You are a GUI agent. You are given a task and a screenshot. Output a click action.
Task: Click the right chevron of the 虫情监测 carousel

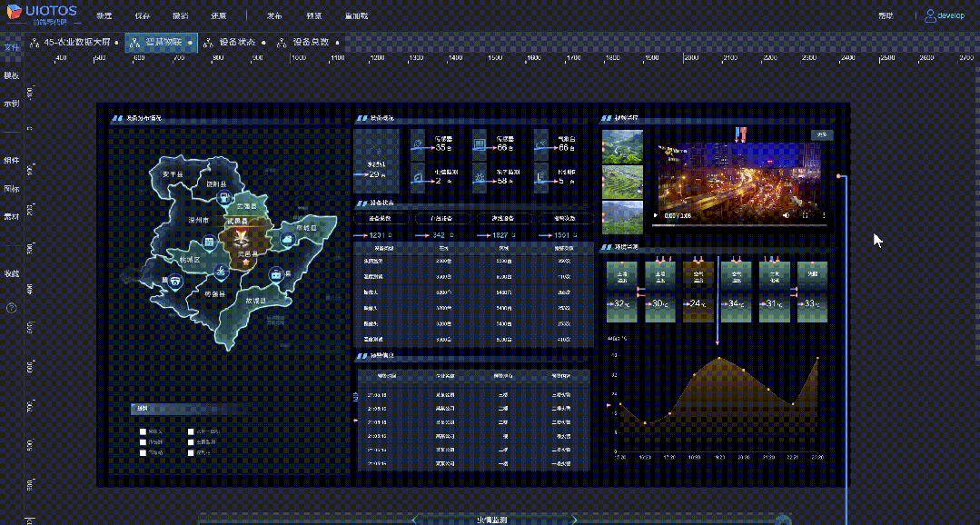(573, 520)
